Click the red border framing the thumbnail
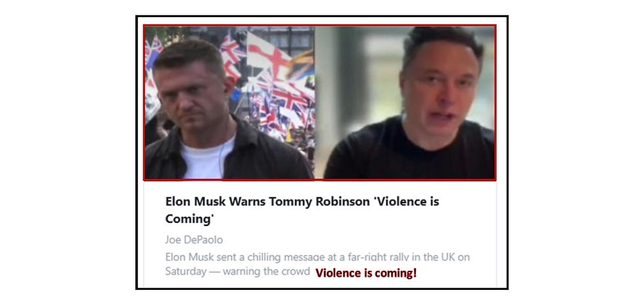 [x=319, y=26]
